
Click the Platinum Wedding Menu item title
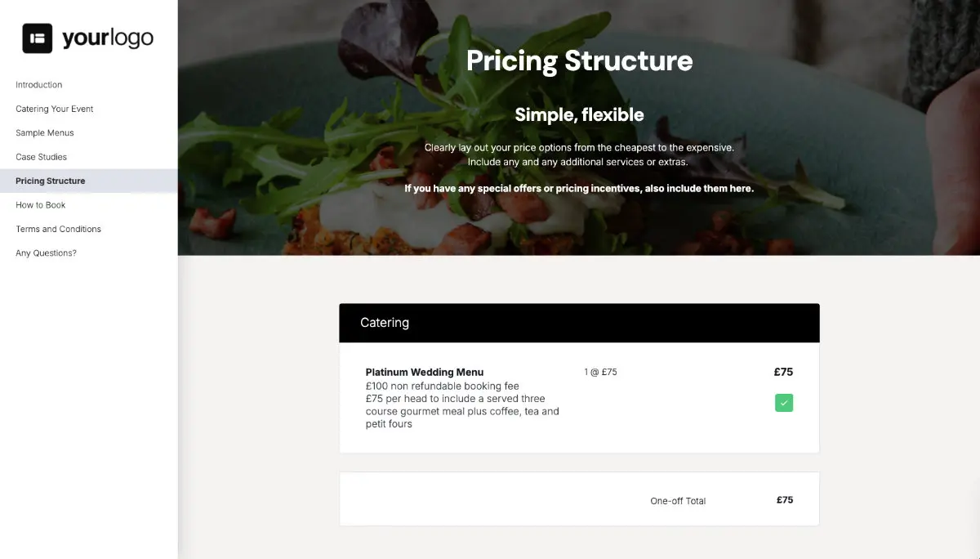pos(424,372)
